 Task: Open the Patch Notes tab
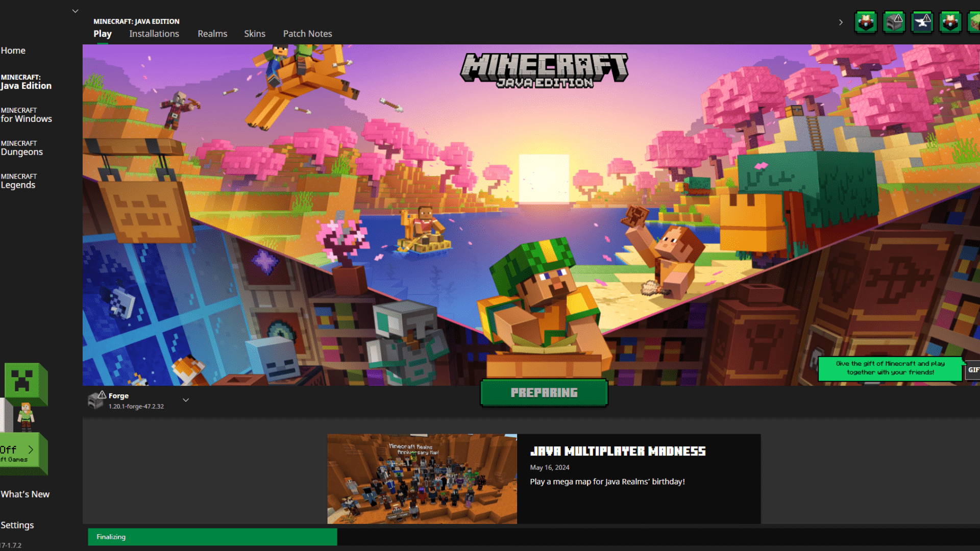point(308,34)
